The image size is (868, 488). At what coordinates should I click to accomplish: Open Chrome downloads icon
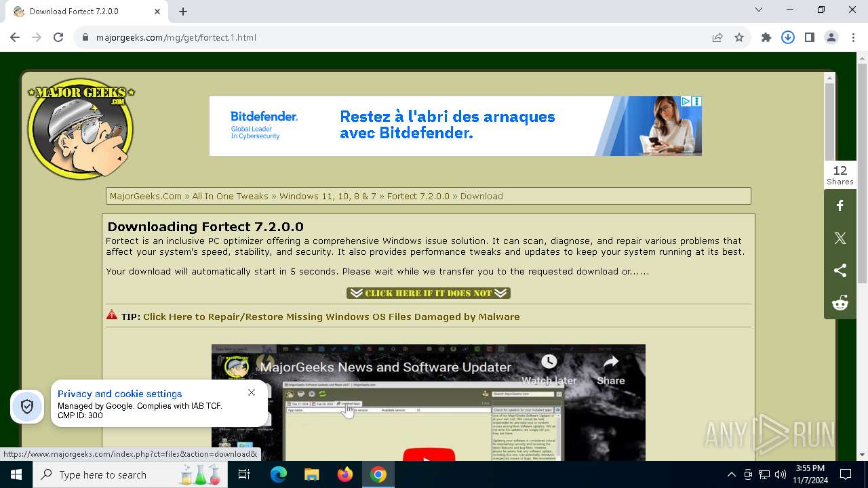788,37
